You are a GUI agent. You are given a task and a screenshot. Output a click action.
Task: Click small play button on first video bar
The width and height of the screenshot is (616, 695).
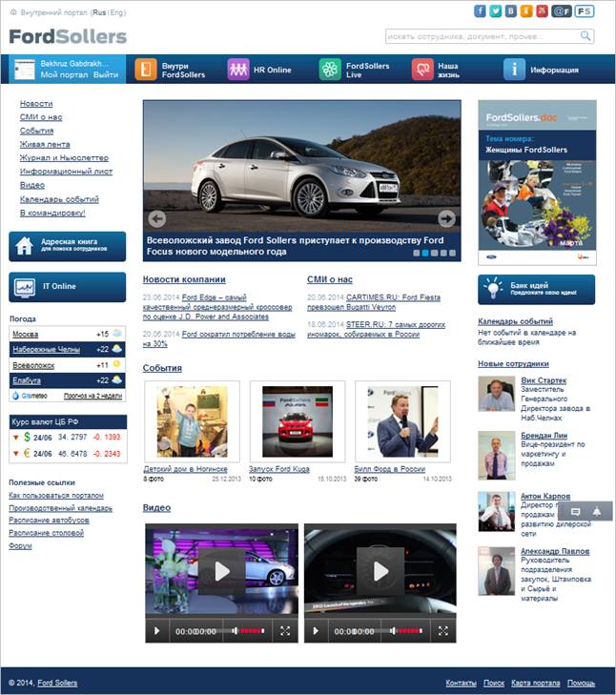[x=157, y=631]
